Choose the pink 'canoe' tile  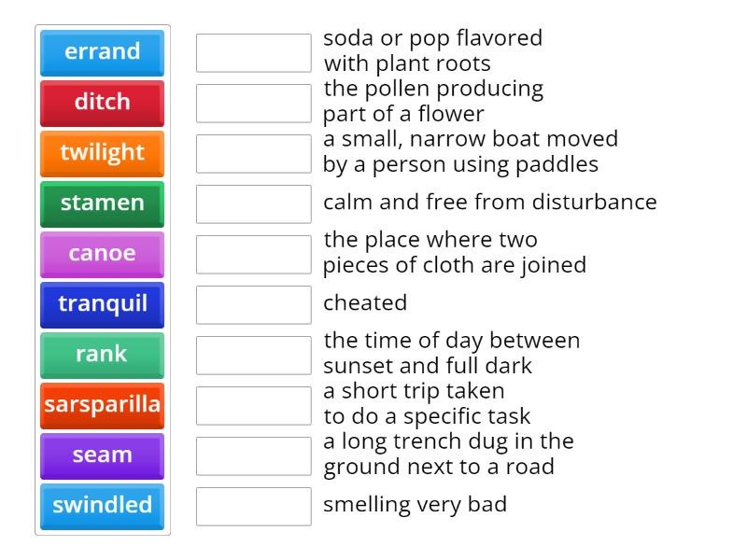(x=102, y=254)
